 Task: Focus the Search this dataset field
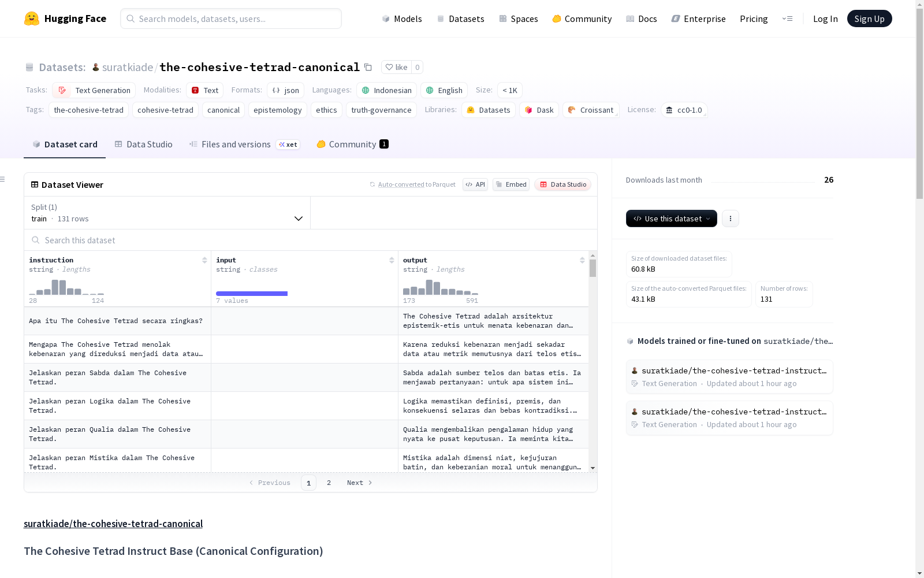pyautogui.click(x=311, y=240)
